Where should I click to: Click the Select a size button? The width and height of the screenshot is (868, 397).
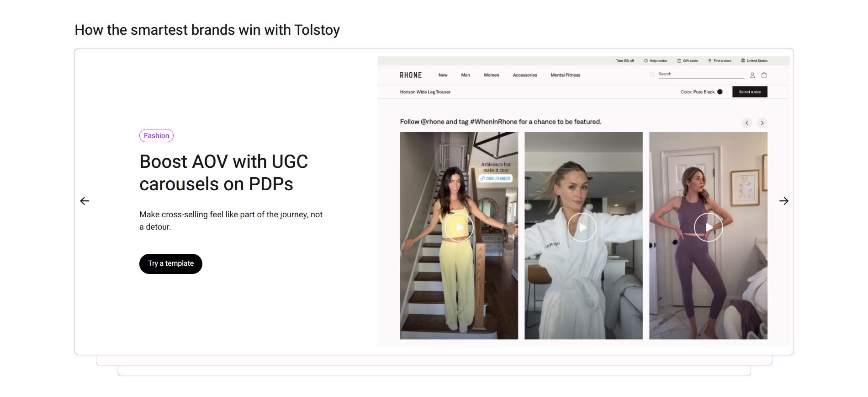point(750,92)
